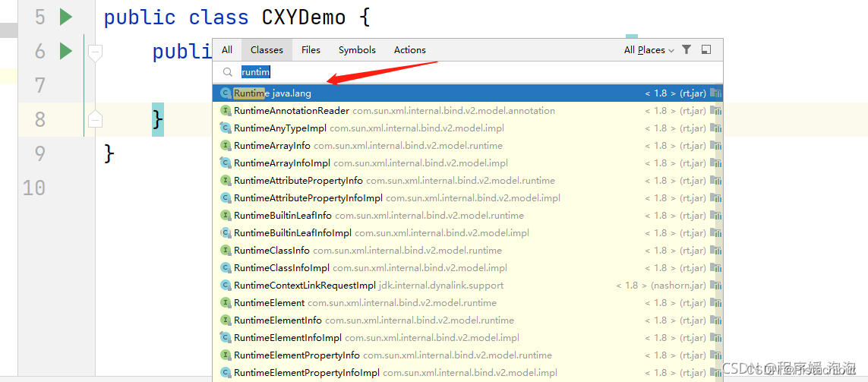
Task: Click interface icon of RuntimeAnnotationReader
Action: coord(226,111)
